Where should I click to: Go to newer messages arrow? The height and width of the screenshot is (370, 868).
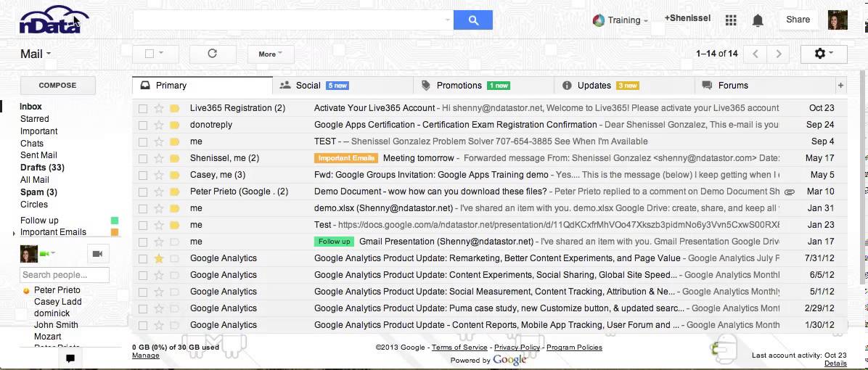pos(756,54)
